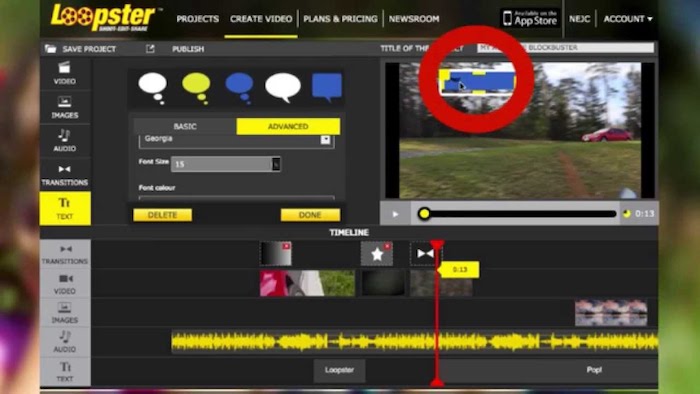Click the project title input field

(566, 47)
